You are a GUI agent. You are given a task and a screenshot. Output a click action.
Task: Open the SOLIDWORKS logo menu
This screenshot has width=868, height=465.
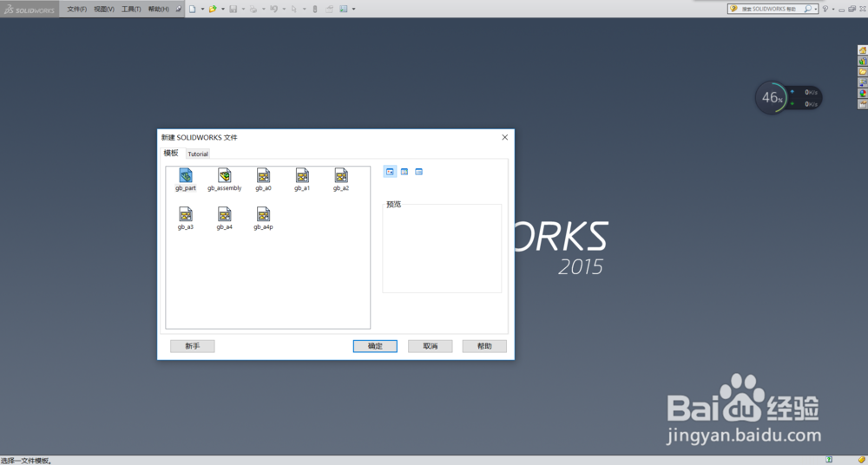pyautogui.click(x=30, y=10)
